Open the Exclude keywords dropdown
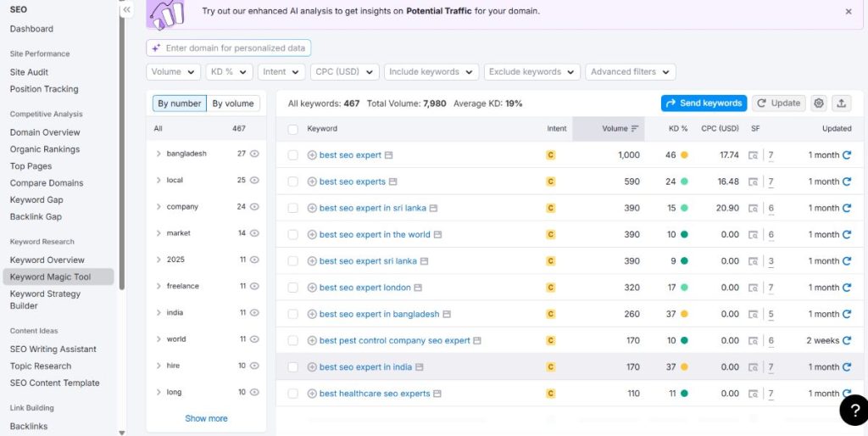Image resolution: width=868 pixels, height=436 pixels. pyautogui.click(x=532, y=72)
